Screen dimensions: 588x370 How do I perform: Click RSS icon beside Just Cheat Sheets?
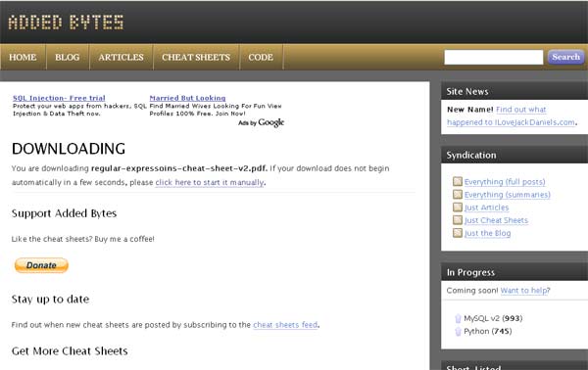tap(458, 220)
